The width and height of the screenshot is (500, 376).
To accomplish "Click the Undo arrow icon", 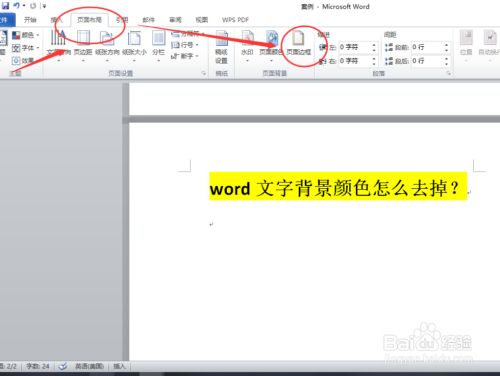I will 17,5.
